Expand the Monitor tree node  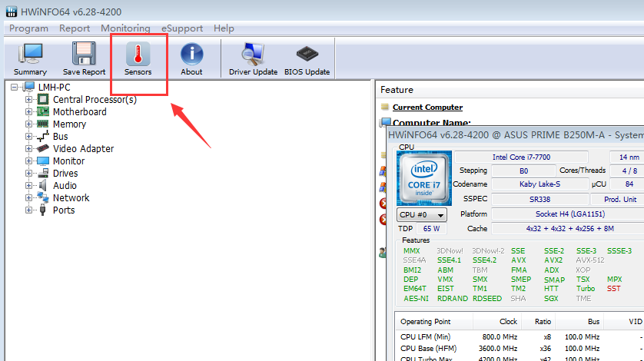click(x=28, y=161)
